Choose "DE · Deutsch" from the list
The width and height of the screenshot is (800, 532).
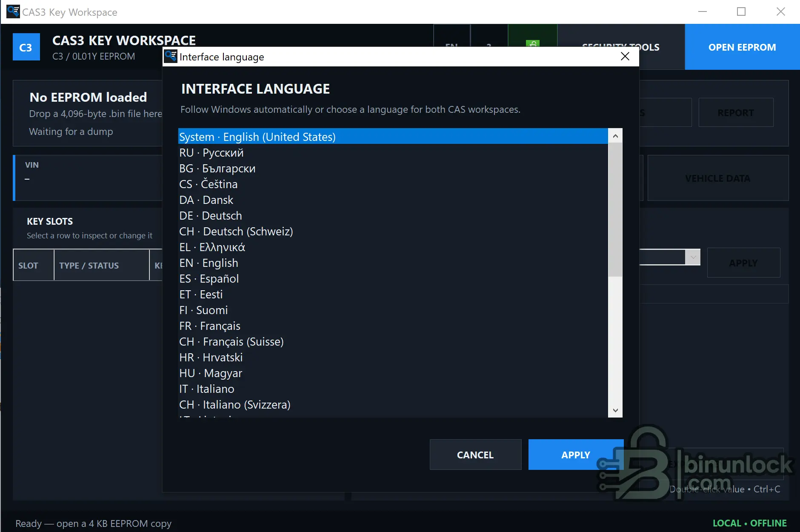coord(393,215)
